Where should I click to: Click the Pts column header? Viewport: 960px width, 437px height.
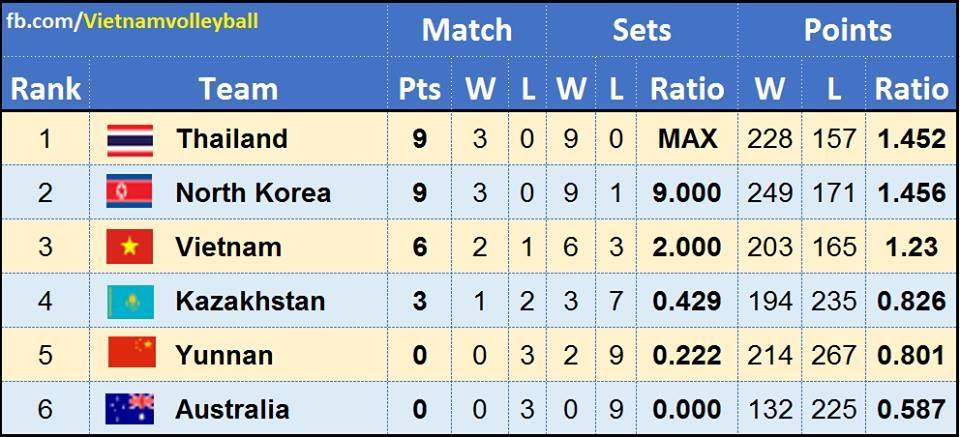420,89
